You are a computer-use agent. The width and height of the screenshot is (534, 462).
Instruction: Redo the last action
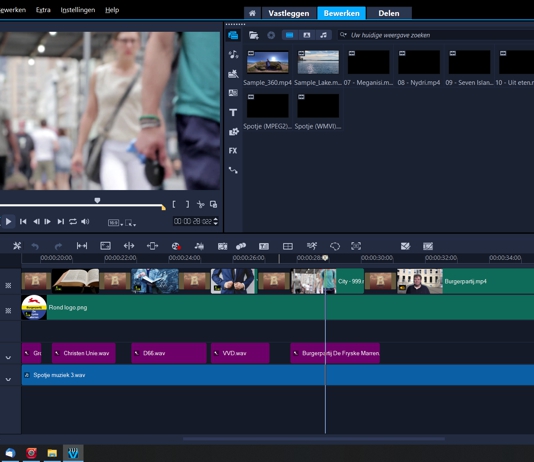pos(58,246)
